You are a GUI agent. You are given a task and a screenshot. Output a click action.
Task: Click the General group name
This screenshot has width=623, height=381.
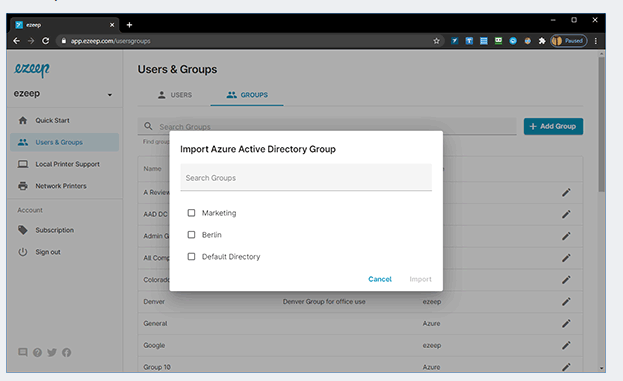155,323
